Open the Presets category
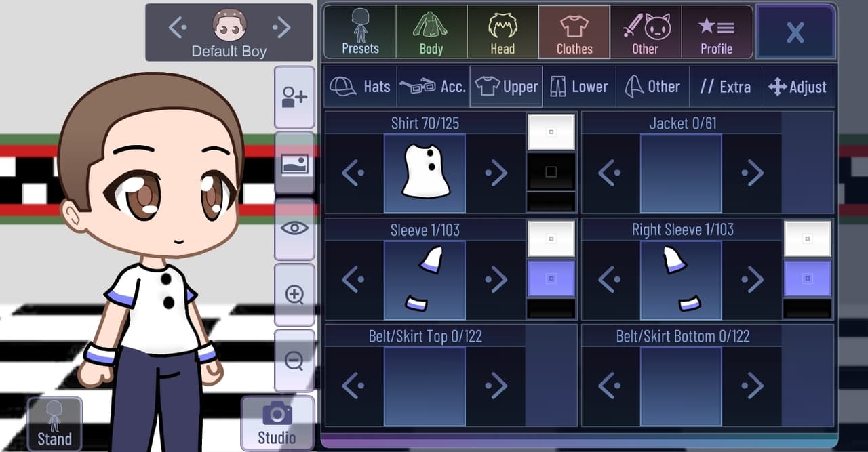 click(360, 32)
